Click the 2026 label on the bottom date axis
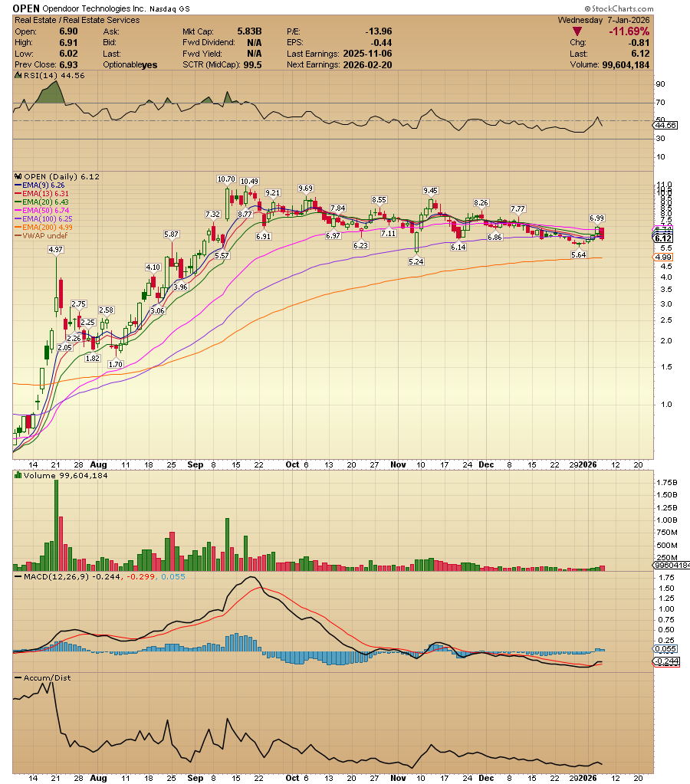690x784 pixels. 587,778
